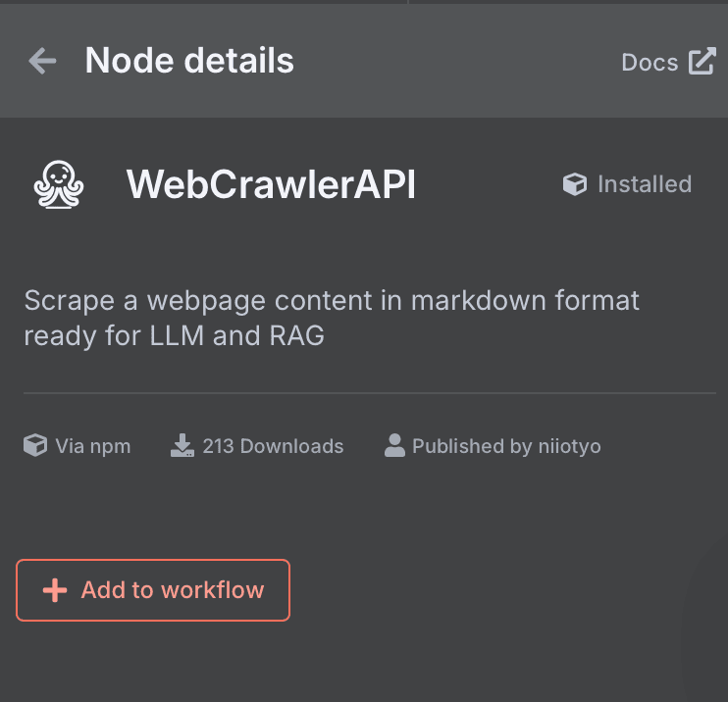The width and height of the screenshot is (728, 702).
Task: Click the package icon beside Via npm
Action: click(x=35, y=446)
